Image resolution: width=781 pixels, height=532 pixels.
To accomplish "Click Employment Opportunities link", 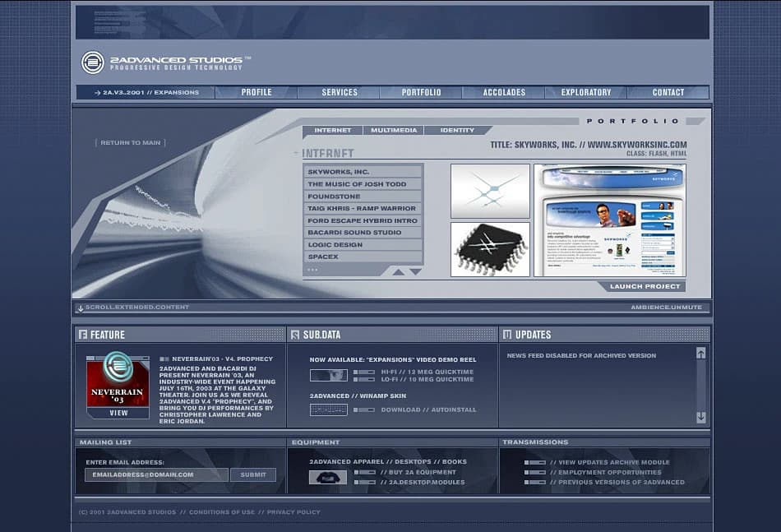I will [606, 472].
